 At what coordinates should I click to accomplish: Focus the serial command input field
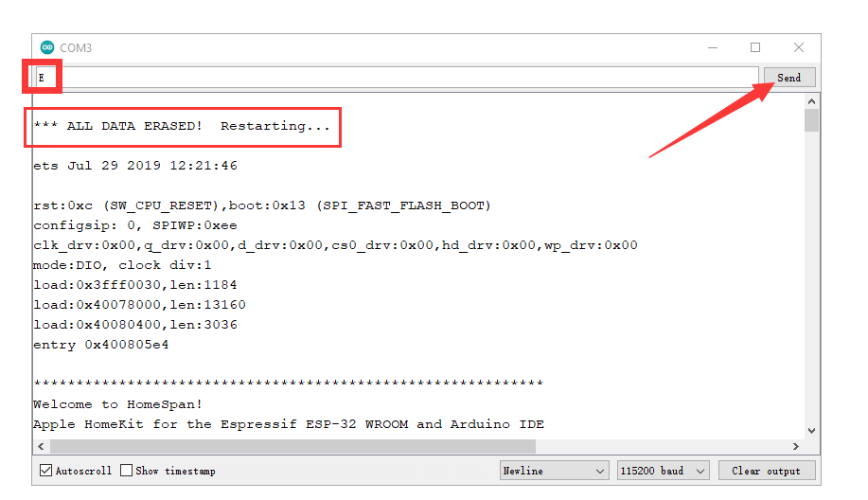[398, 78]
